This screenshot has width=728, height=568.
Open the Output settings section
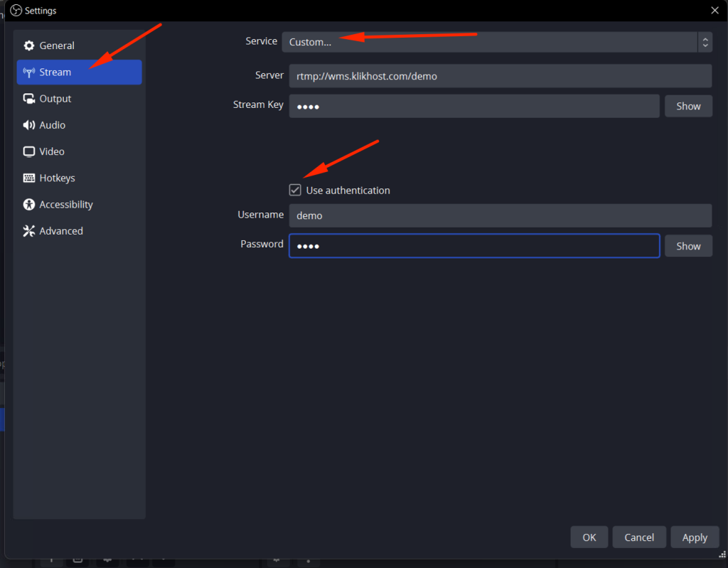tap(79, 99)
